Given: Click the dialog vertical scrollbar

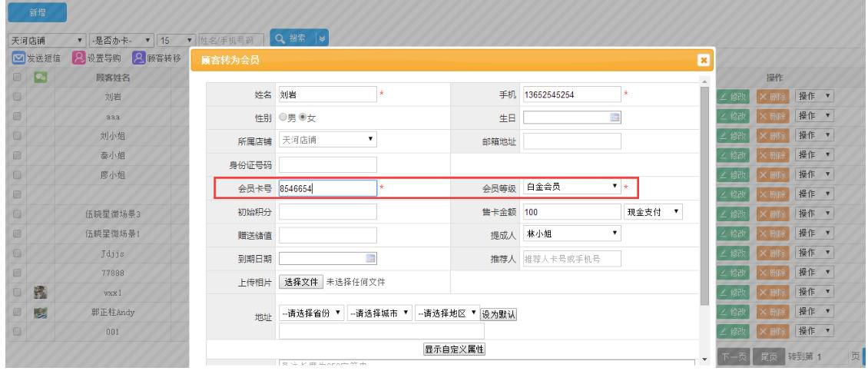Looking at the screenshot, I should (x=704, y=192).
